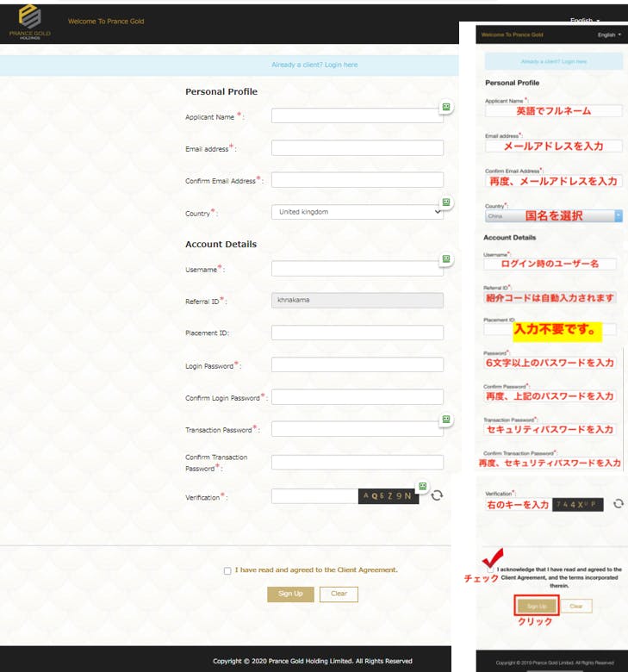Viewport: 628px width, 672px height.
Task: Click the gold Sign Up button in main form
Action: point(290,594)
